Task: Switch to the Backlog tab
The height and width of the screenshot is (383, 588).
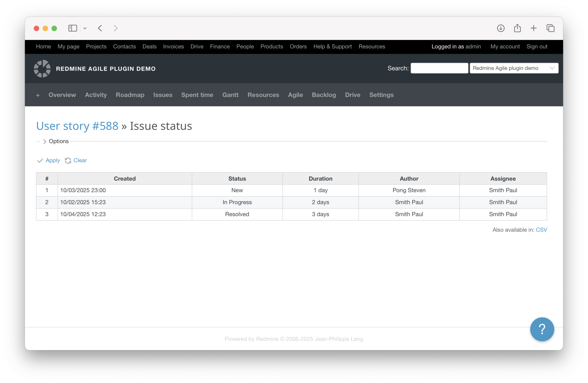Action: [324, 95]
